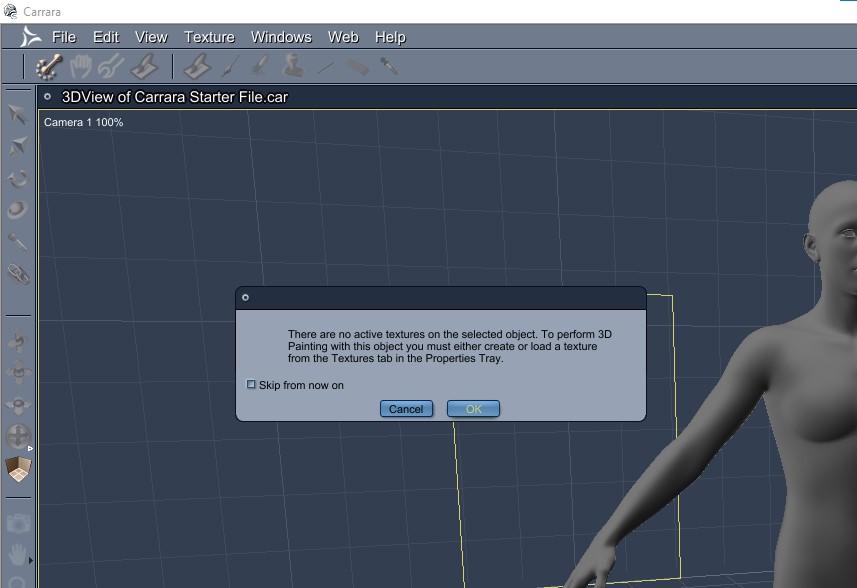Click the dialog title bar circle button

pyautogui.click(x=245, y=297)
